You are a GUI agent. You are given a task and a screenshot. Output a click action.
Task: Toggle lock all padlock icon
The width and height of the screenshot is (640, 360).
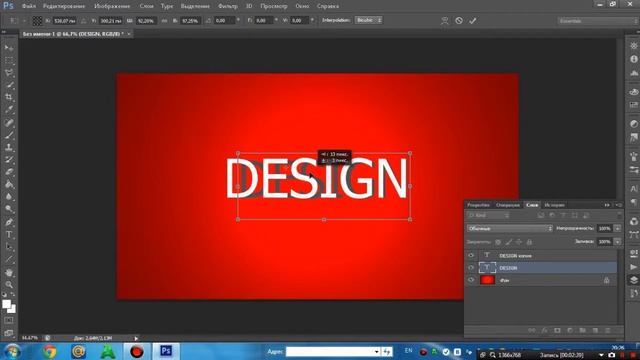[529, 242]
